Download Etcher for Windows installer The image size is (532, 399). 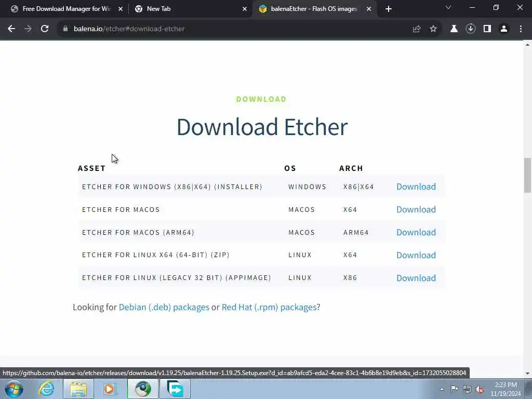(x=416, y=187)
